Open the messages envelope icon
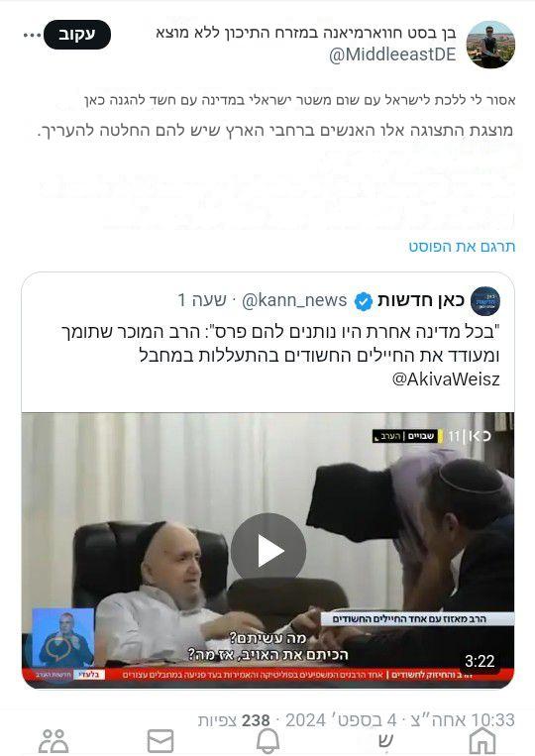The width and height of the screenshot is (535, 756). (160, 740)
